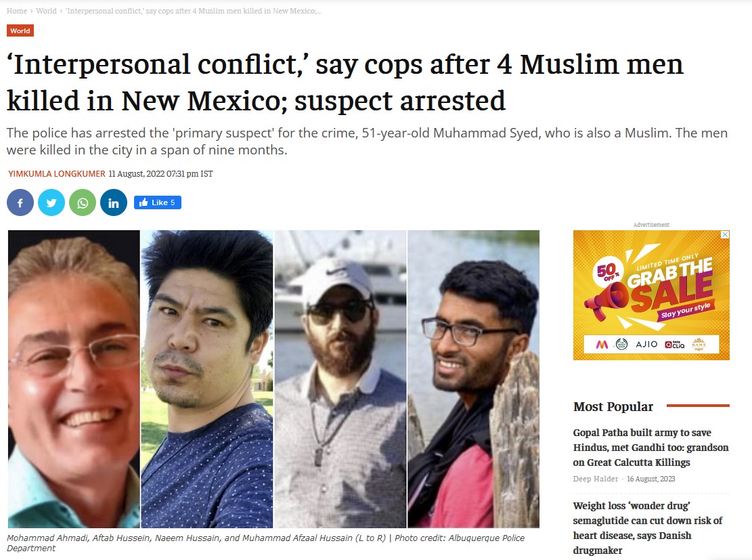
Task: Open the Home breadcrumb link
Action: (17, 11)
